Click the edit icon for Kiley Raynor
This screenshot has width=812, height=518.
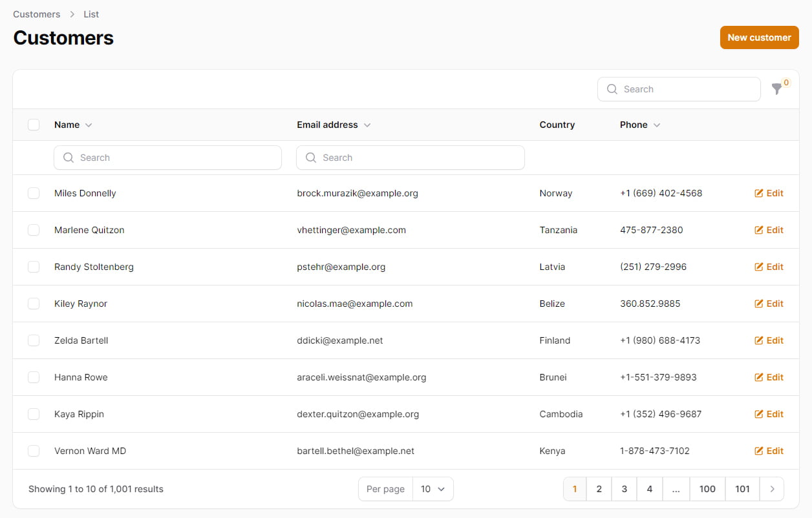[x=759, y=304]
